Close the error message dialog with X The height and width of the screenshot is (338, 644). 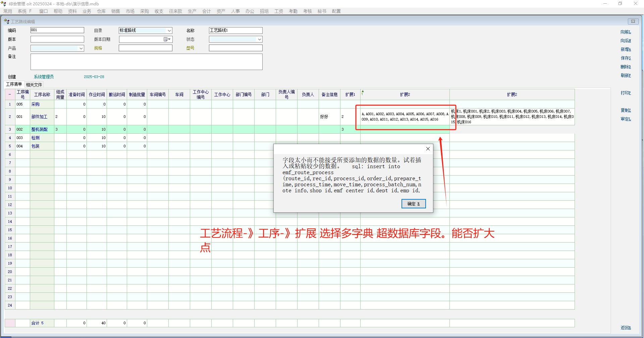[x=428, y=149]
